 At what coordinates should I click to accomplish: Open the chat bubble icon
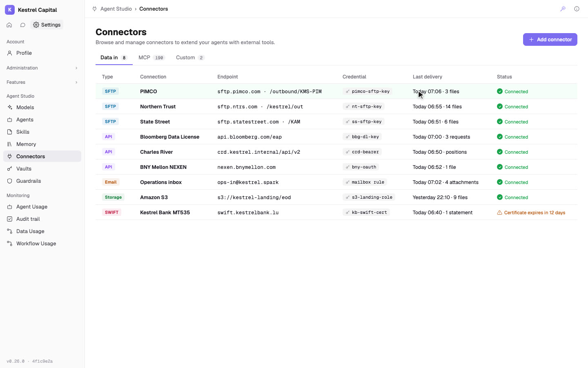[x=23, y=25]
